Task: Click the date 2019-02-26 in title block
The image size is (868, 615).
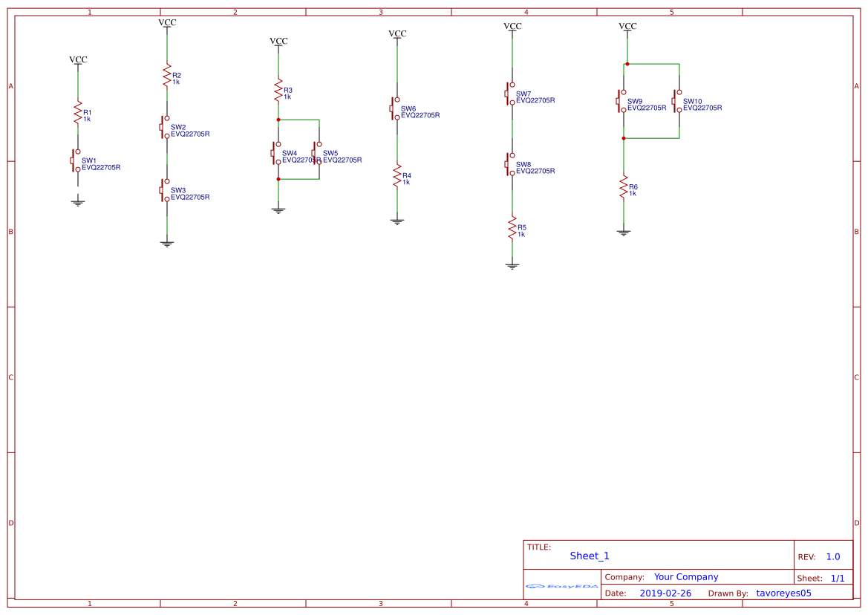Action: pos(666,593)
